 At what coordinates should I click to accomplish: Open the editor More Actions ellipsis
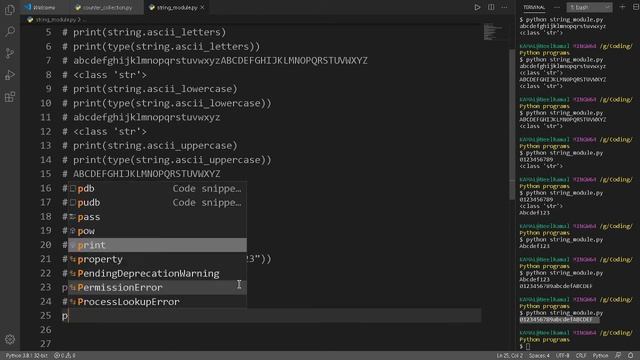[x=504, y=7]
